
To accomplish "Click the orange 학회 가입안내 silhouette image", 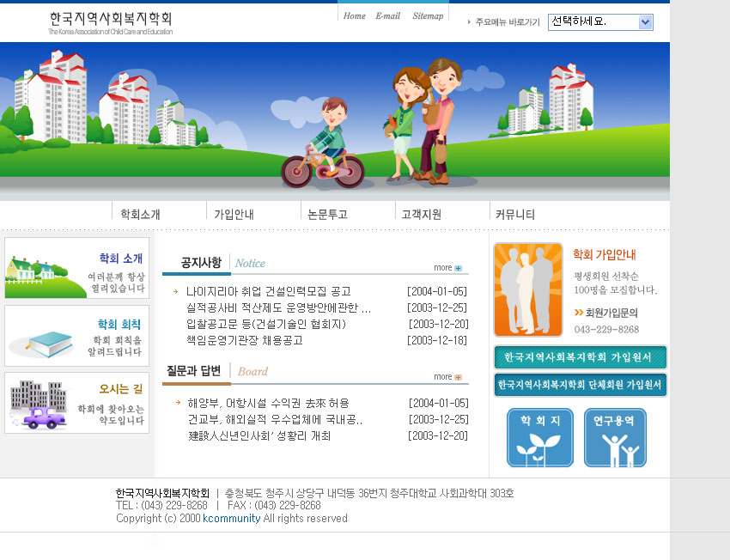I will [528, 289].
